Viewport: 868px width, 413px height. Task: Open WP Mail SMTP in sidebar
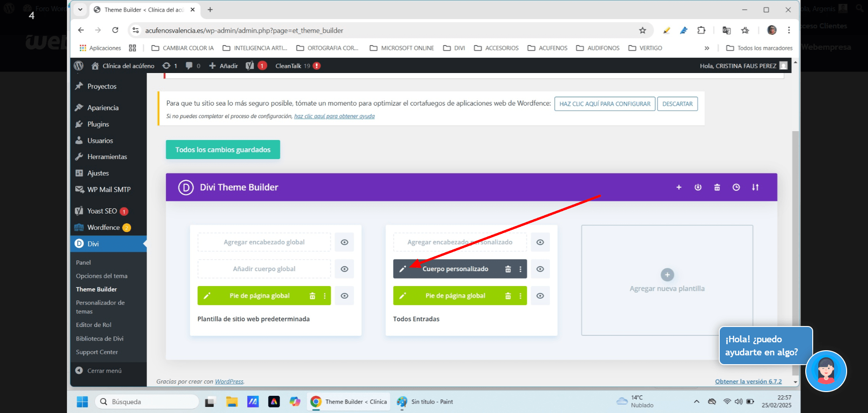108,189
